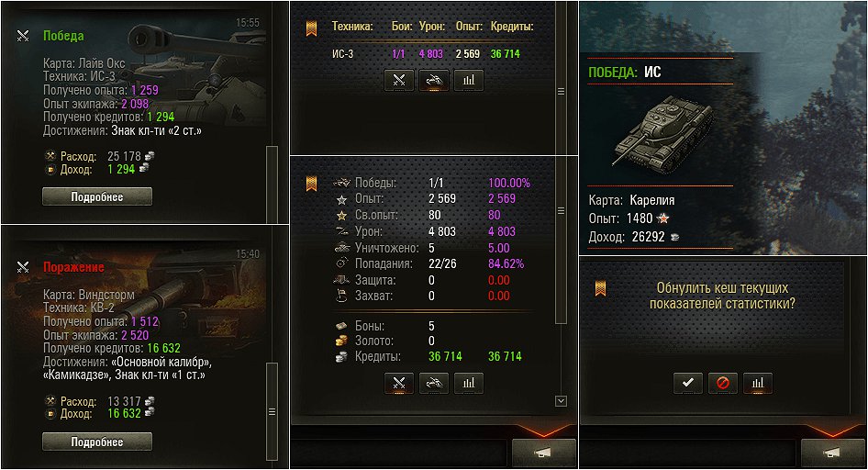Open statistics chart button under the Кредиты 36 714 totals
The height and width of the screenshot is (470, 868).
point(468,383)
